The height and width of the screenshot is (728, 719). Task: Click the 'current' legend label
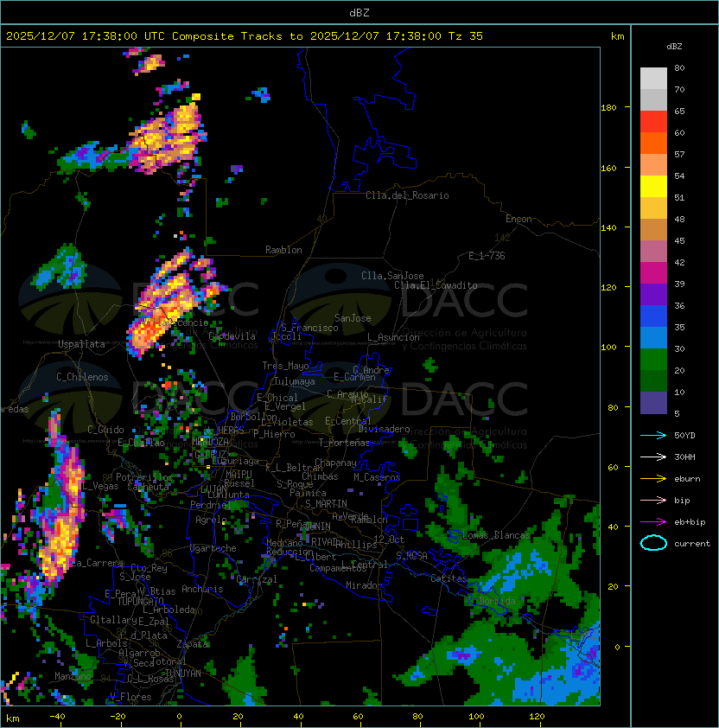coord(692,544)
